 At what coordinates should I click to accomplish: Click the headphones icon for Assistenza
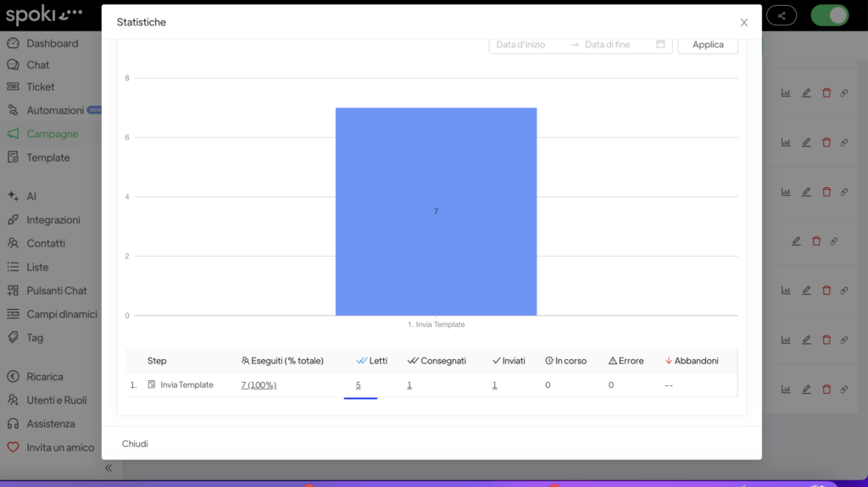[x=13, y=423]
